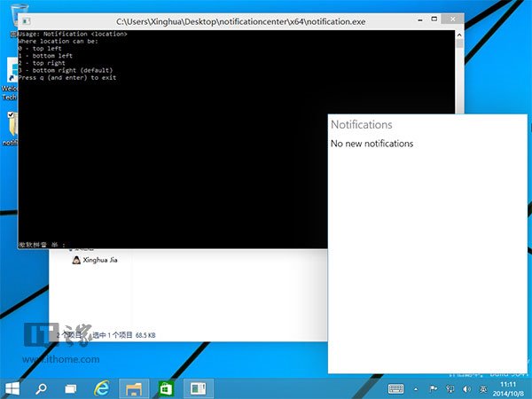Screen dimensions: 532x399
Task: Select the notification.exe taskbar button
Action: click(198, 388)
